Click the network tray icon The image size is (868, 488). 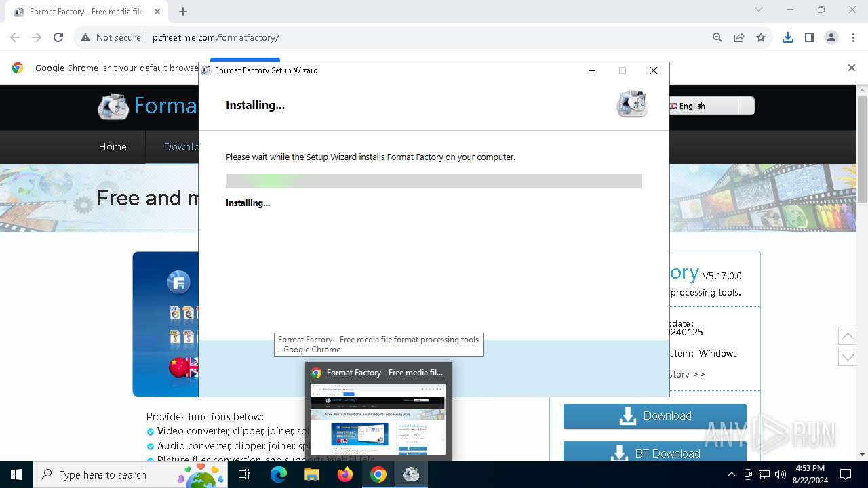[764, 474]
